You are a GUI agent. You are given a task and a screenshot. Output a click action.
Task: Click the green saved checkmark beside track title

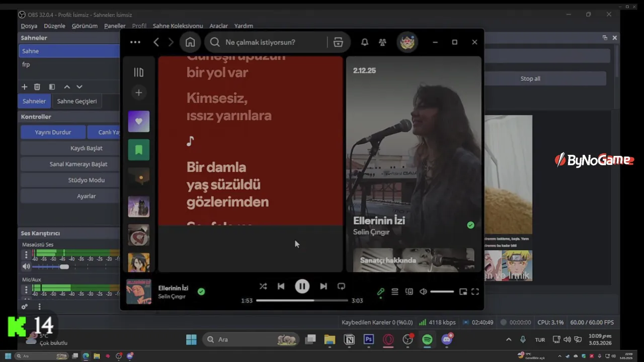point(201,292)
